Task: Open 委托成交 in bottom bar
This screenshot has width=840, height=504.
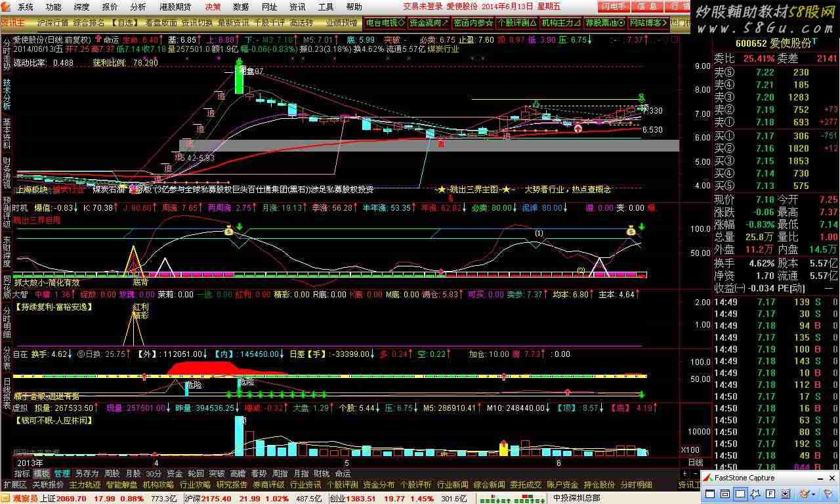Action: click(526, 484)
